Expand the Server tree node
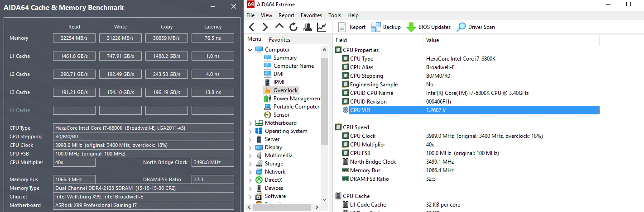Viewport: 644px width, 212px height. pyautogui.click(x=250, y=139)
